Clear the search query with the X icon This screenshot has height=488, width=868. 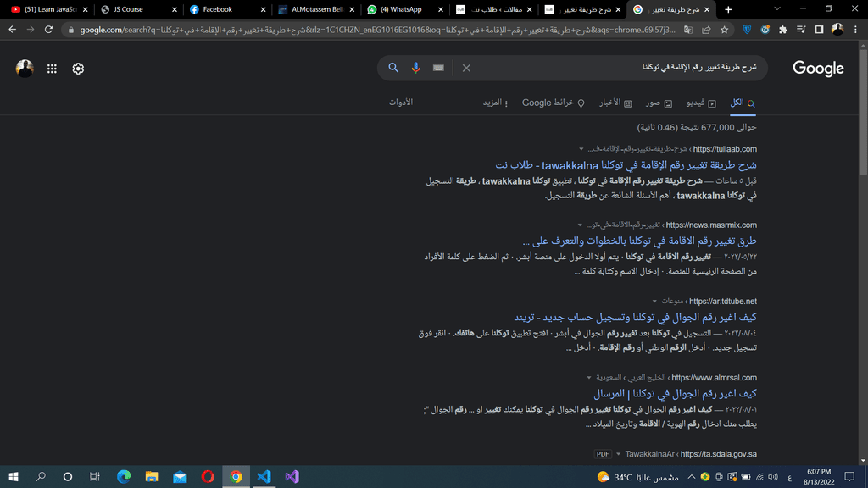pos(466,68)
